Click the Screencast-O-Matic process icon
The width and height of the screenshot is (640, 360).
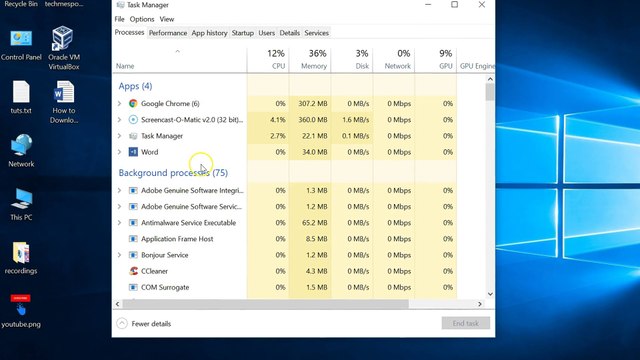click(133, 120)
